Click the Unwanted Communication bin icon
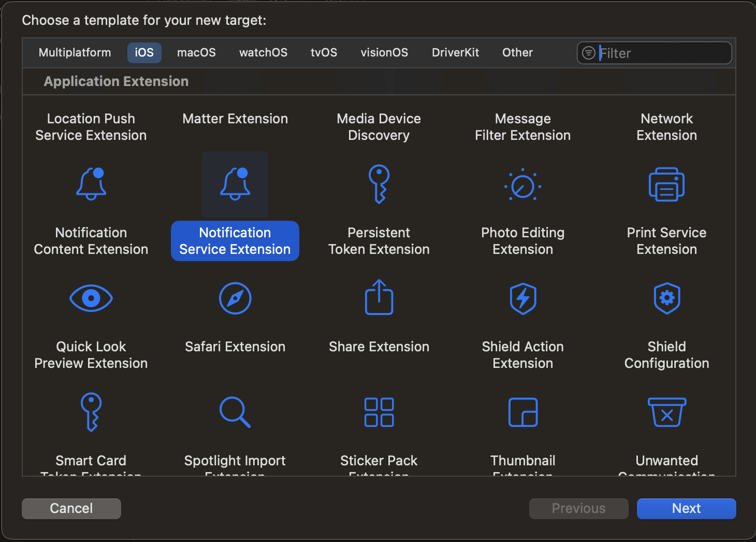Screen dimensions: 756x542 point(666,412)
